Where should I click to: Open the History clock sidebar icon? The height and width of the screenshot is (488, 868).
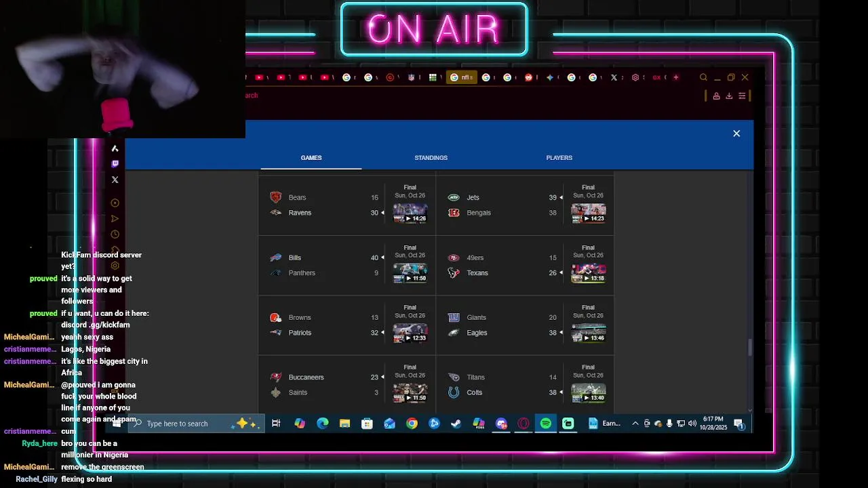point(115,235)
